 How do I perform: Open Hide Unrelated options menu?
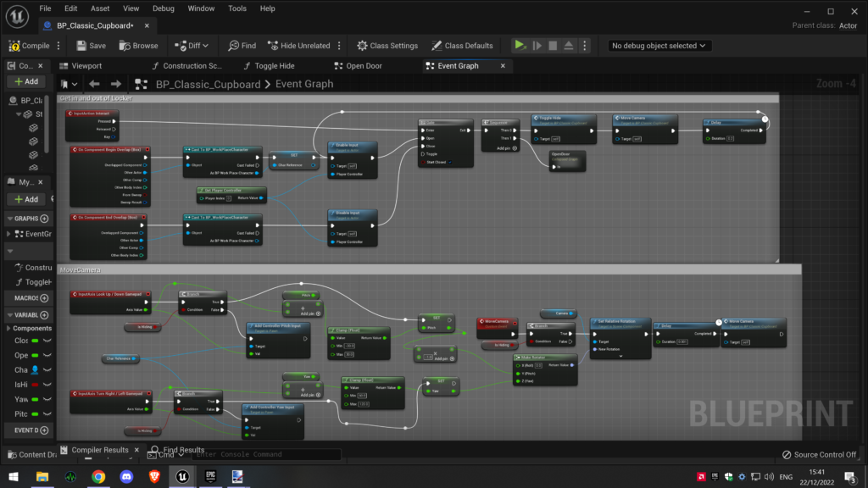pos(339,46)
